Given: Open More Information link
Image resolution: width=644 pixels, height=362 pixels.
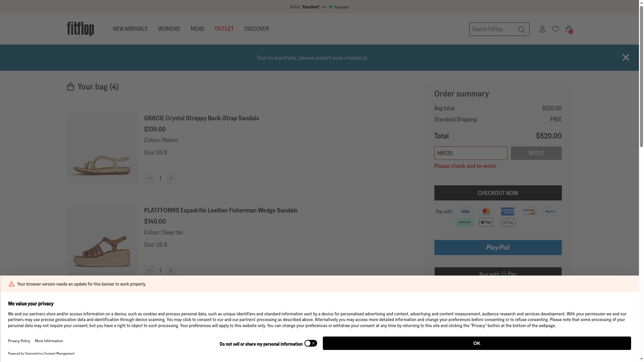Looking at the screenshot, I should 49,341.
